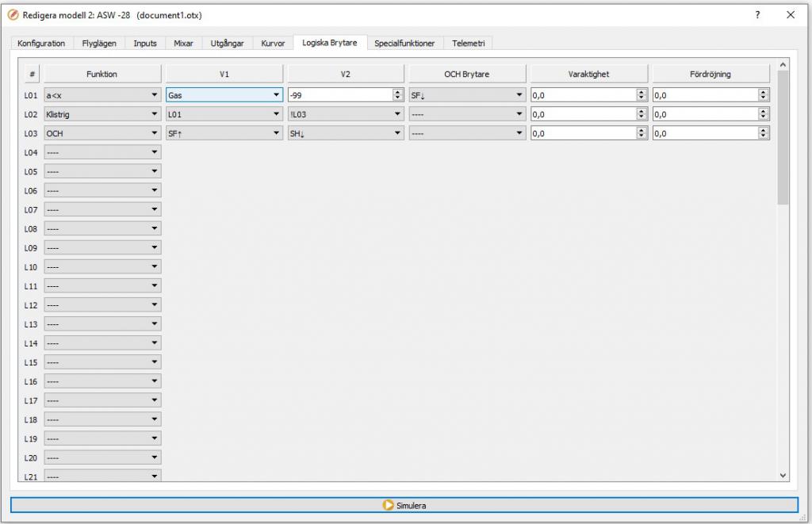
Task: Increase L03 Fördröjning with up arrow
Action: (764, 131)
